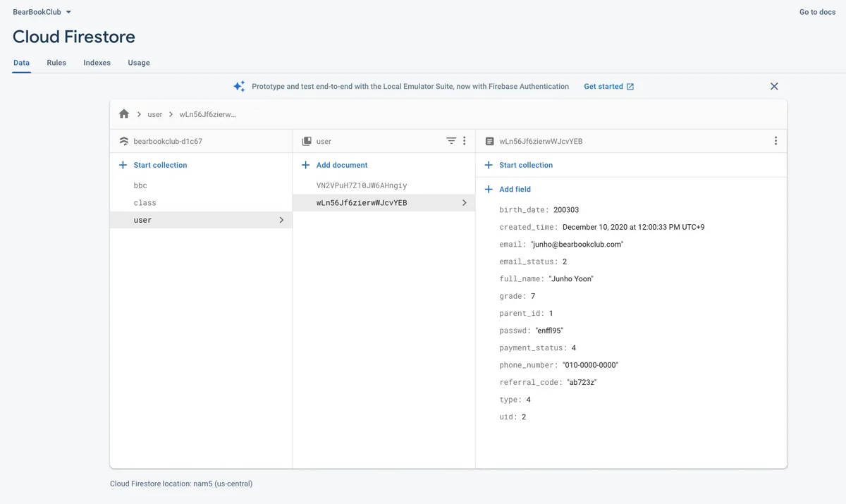Click the birth_date field value 200303

(x=566, y=210)
